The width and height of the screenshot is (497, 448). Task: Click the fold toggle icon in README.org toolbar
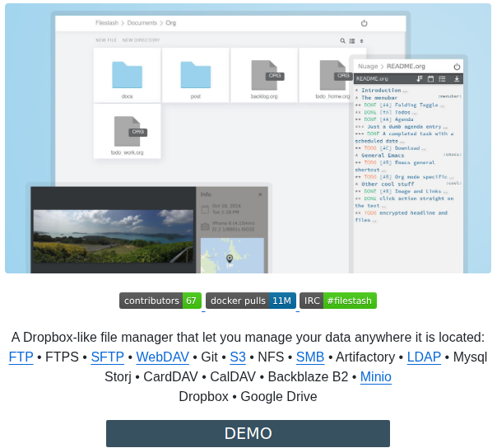coord(420,79)
